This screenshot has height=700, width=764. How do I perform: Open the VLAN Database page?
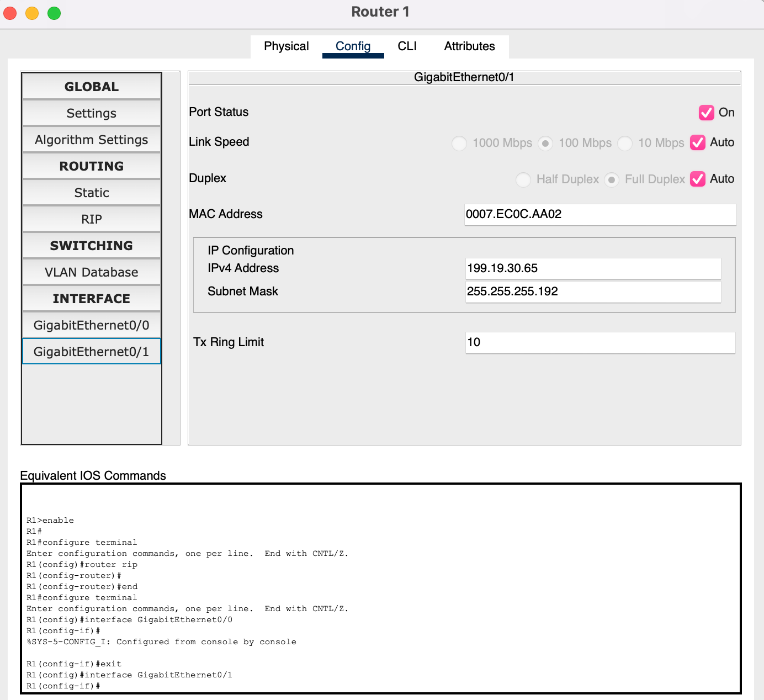pyautogui.click(x=92, y=272)
